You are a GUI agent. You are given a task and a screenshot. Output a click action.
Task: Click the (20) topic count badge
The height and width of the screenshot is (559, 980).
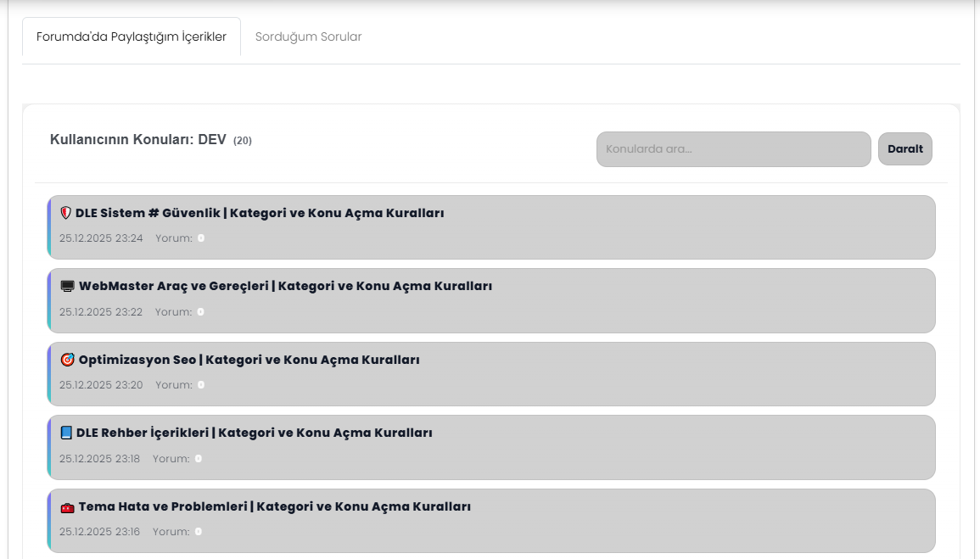tap(243, 141)
